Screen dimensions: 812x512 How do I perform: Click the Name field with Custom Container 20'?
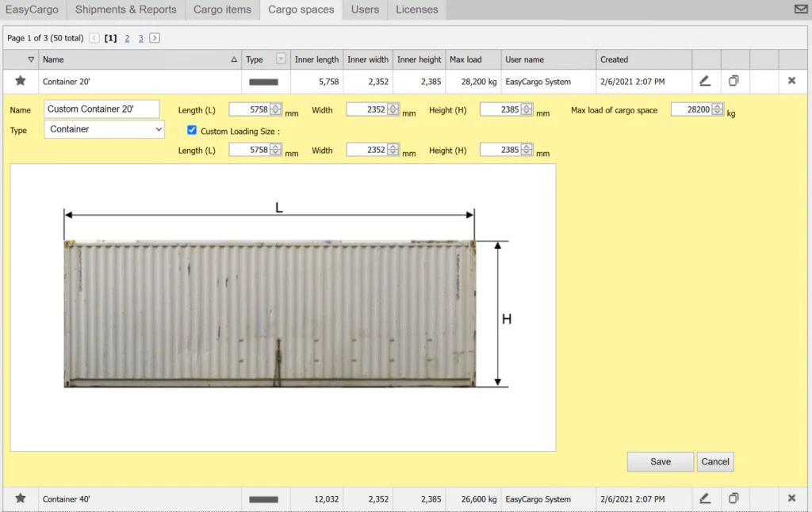101,109
